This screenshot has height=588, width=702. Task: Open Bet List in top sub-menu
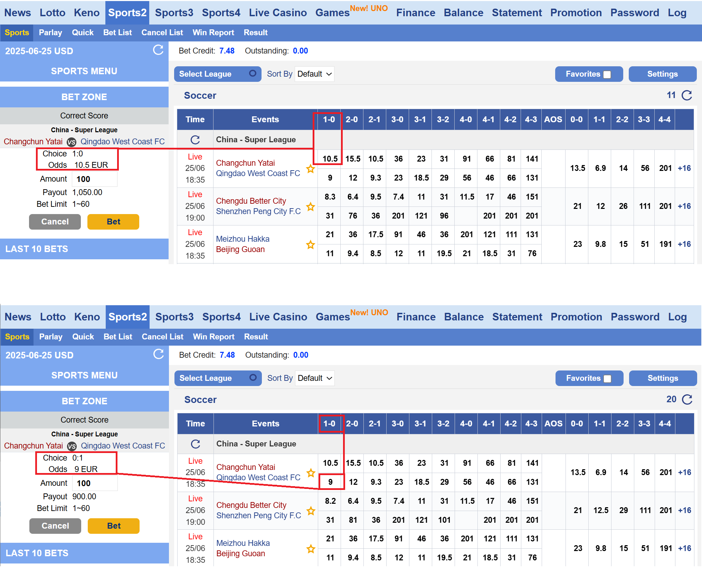pyautogui.click(x=117, y=32)
